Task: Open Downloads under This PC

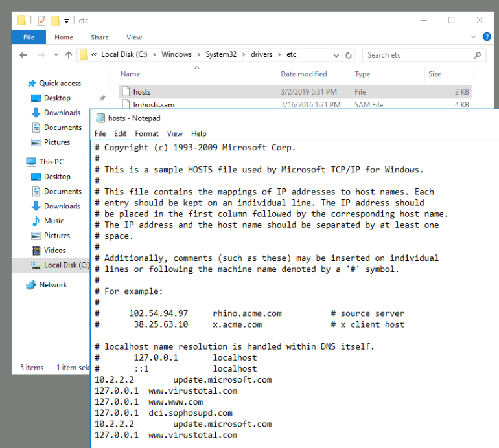Action: (x=62, y=206)
